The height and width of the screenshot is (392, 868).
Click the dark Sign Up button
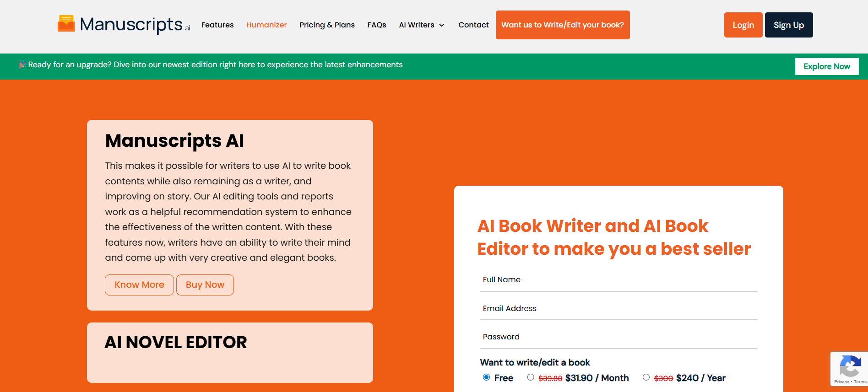[788, 25]
